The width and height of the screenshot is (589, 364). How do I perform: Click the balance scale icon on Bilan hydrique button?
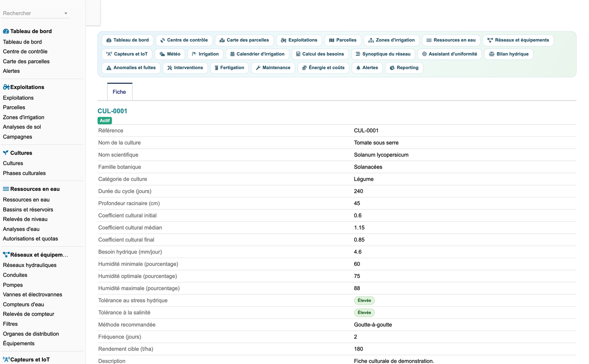tap(492, 54)
